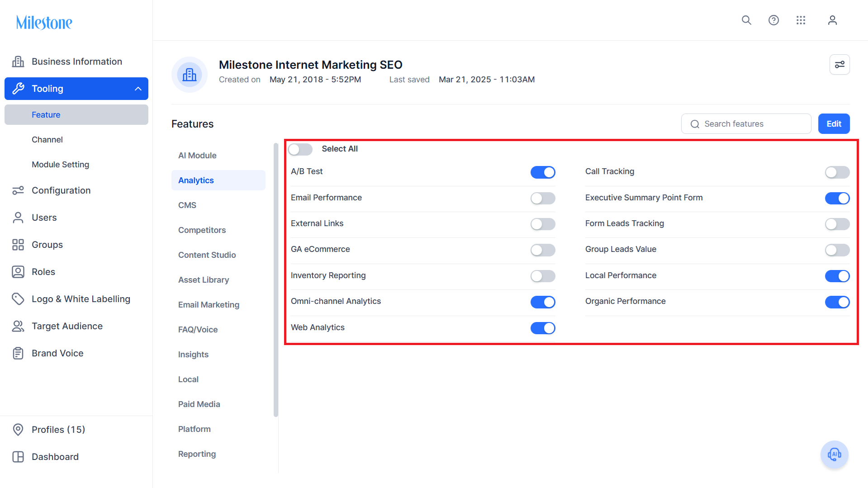Click the feature category list scrollbar

[x=276, y=280]
